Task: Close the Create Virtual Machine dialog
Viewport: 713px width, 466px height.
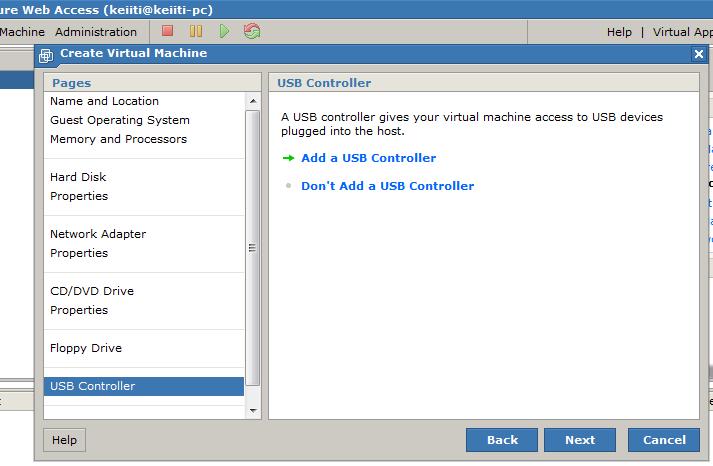Action: click(699, 55)
